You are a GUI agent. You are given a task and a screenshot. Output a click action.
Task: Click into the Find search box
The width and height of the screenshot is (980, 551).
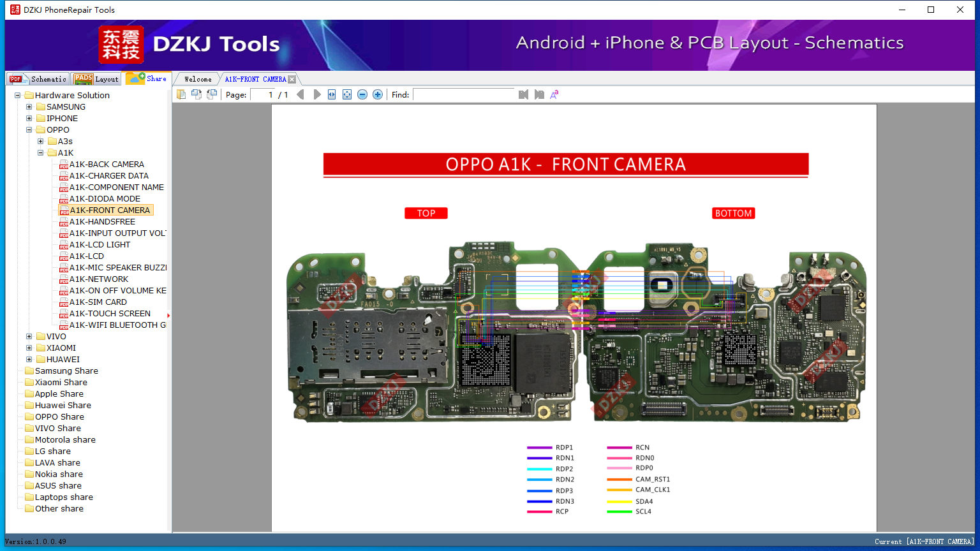point(464,94)
